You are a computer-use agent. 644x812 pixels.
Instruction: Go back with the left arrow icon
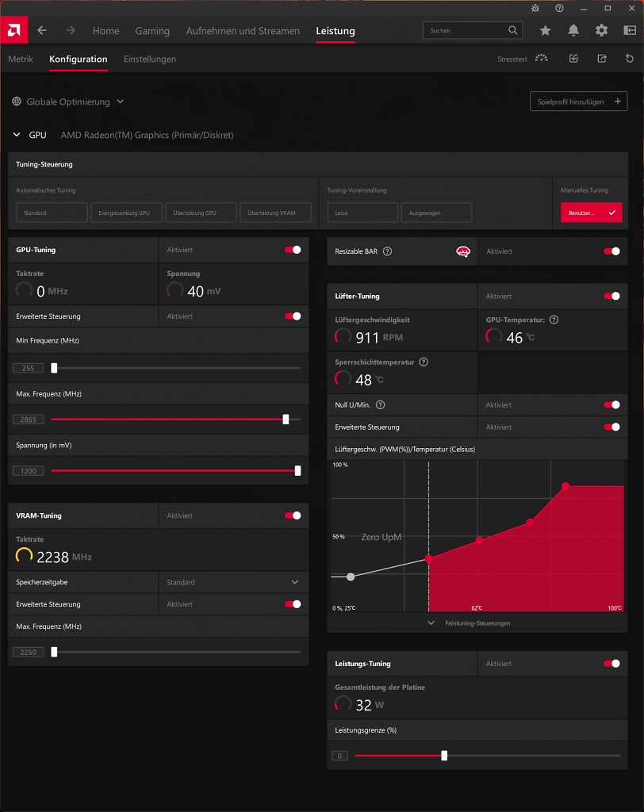(42, 31)
